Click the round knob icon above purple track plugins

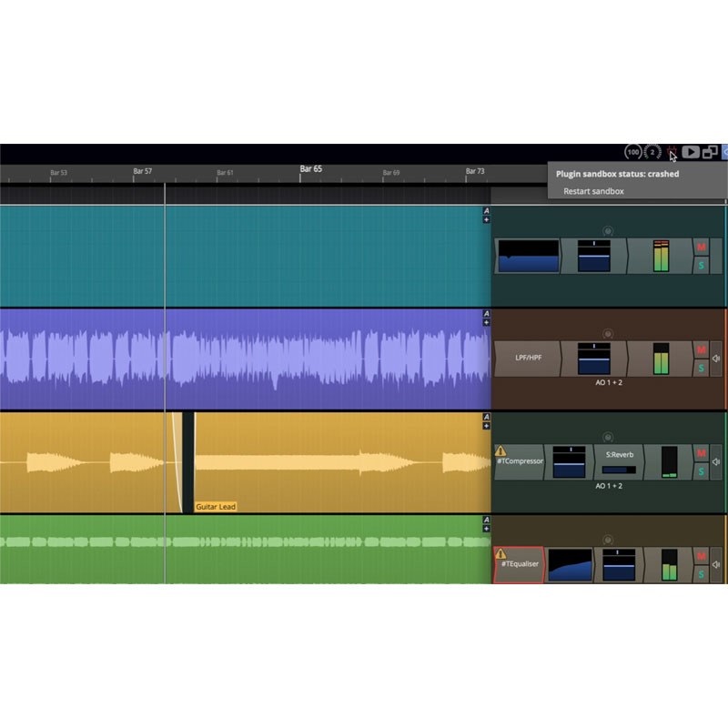click(608, 334)
